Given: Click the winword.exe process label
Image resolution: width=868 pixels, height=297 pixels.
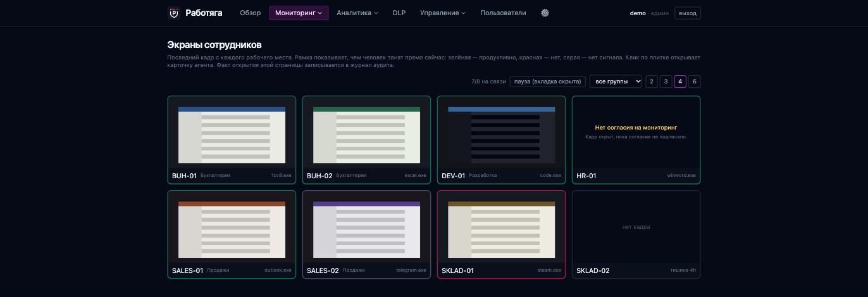Looking at the screenshot, I should [681, 176].
